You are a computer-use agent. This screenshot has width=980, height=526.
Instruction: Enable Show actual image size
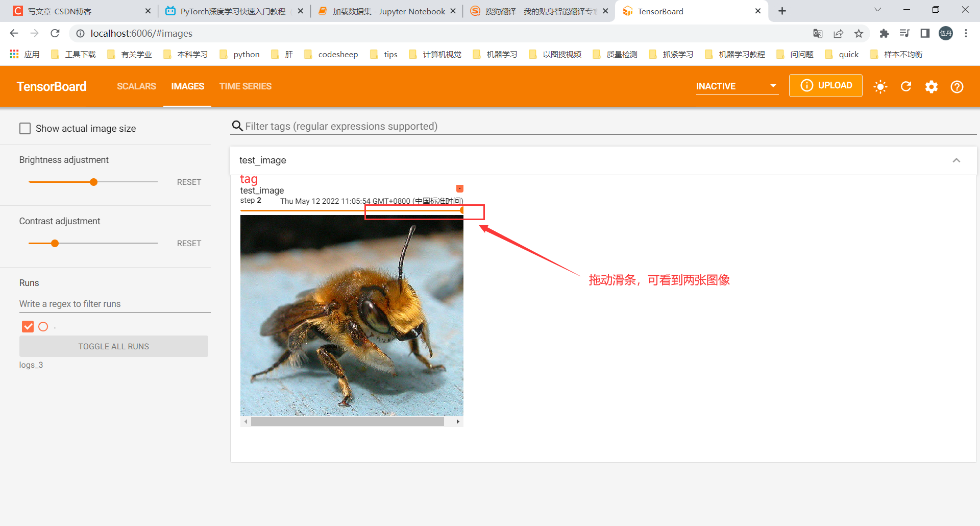tap(25, 128)
